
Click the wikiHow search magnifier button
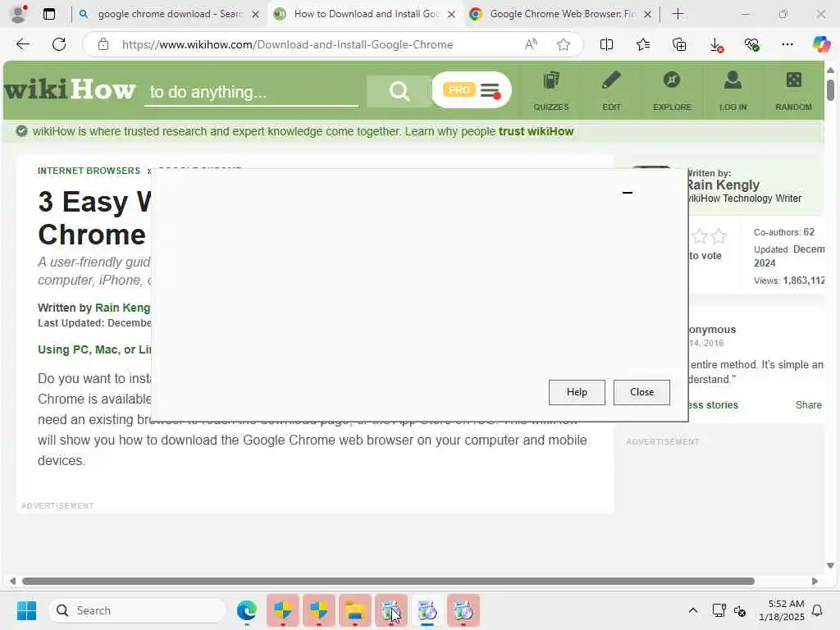(x=399, y=91)
